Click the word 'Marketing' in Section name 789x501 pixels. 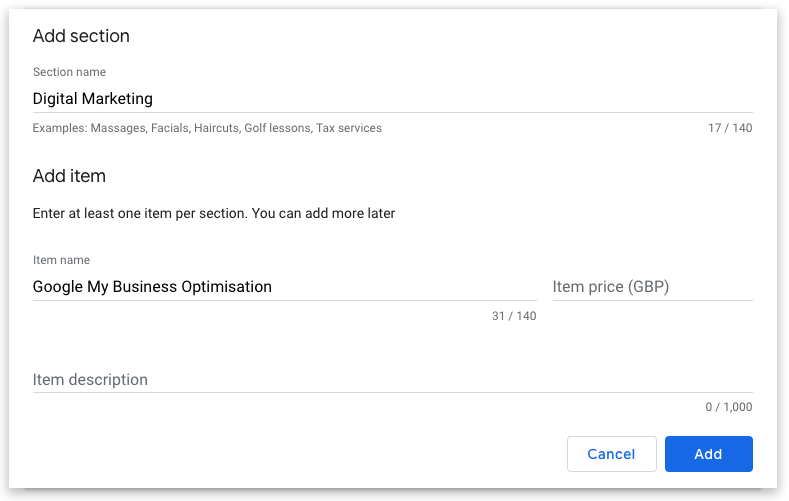click(119, 99)
